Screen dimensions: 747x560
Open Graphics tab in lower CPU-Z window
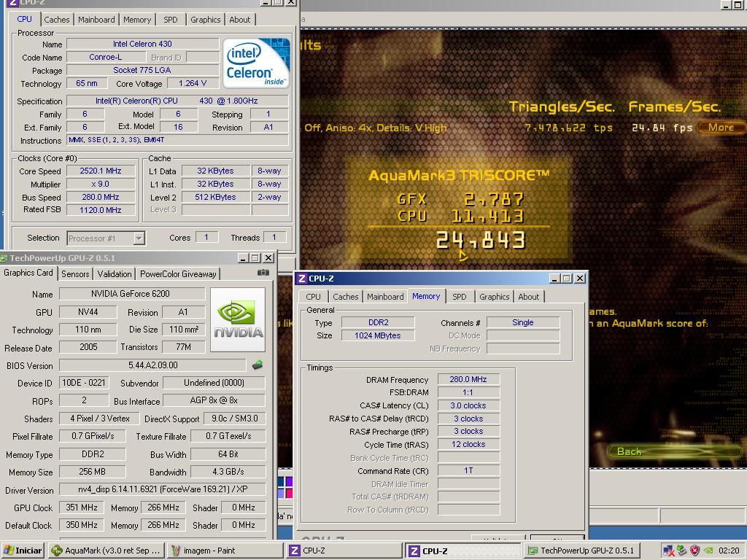tap(494, 297)
